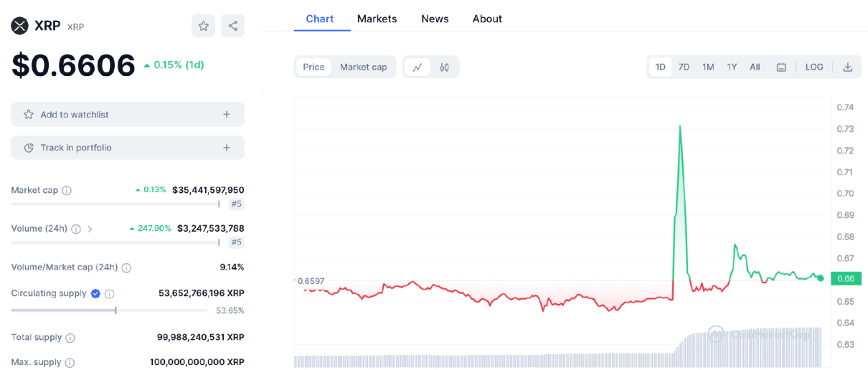Toggle chart to Market cap

pos(363,67)
